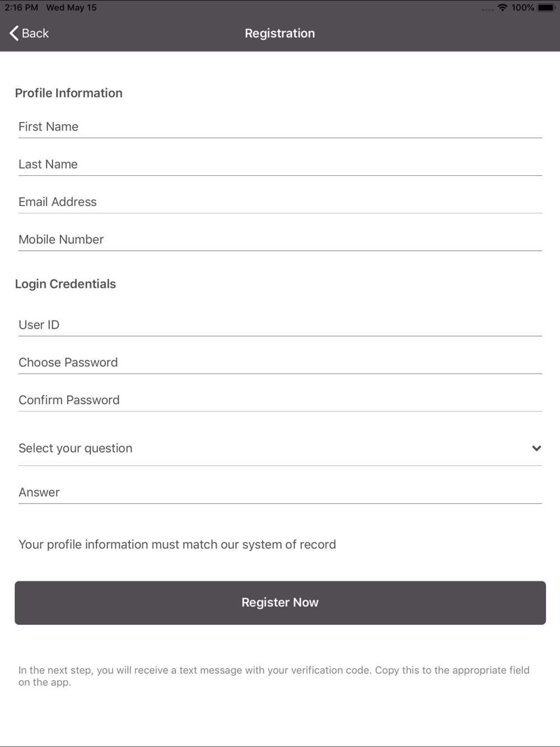Tap the battery indicator icon
This screenshot has width=560, height=747.
[546, 7]
